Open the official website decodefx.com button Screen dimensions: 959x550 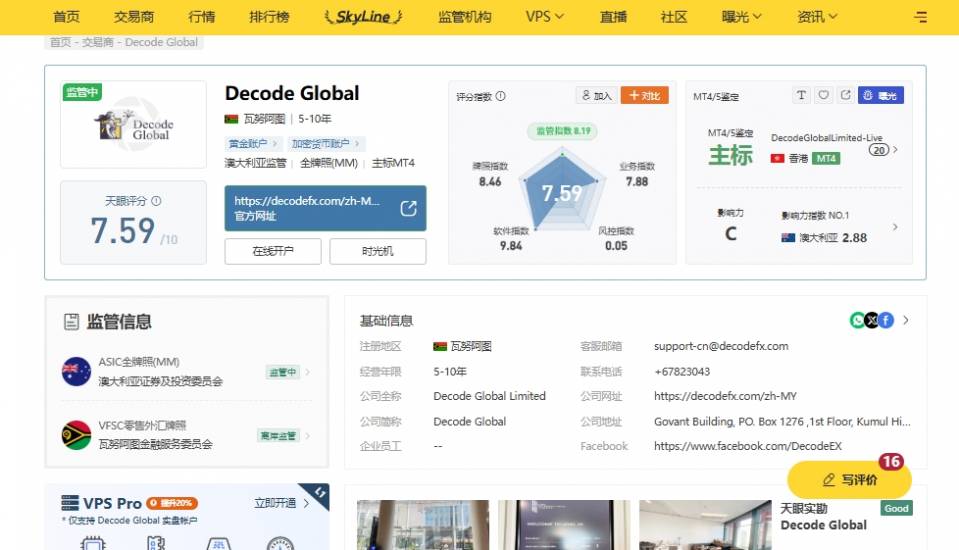pyautogui.click(x=325, y=208)
